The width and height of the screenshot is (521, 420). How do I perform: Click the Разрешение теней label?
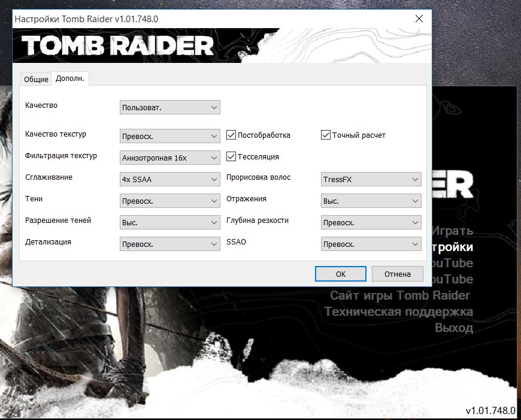tap(58, 220)
